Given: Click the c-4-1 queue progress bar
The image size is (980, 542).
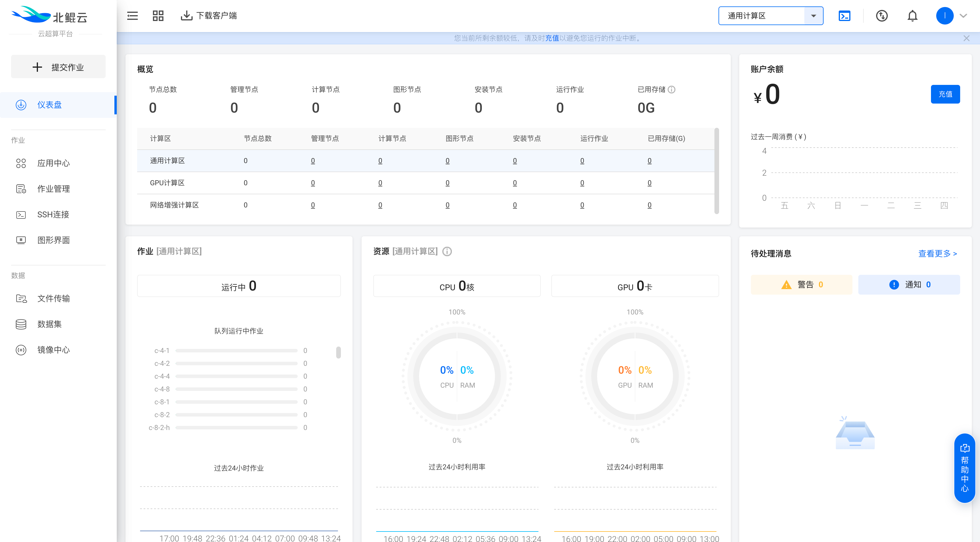Looking at the screenshot, I should (x=236, y=351).
